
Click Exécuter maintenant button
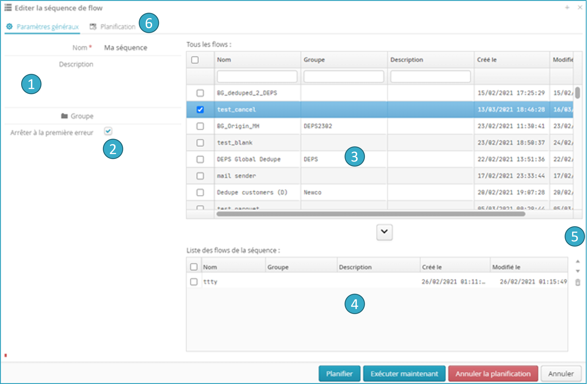tap(404, 374)
